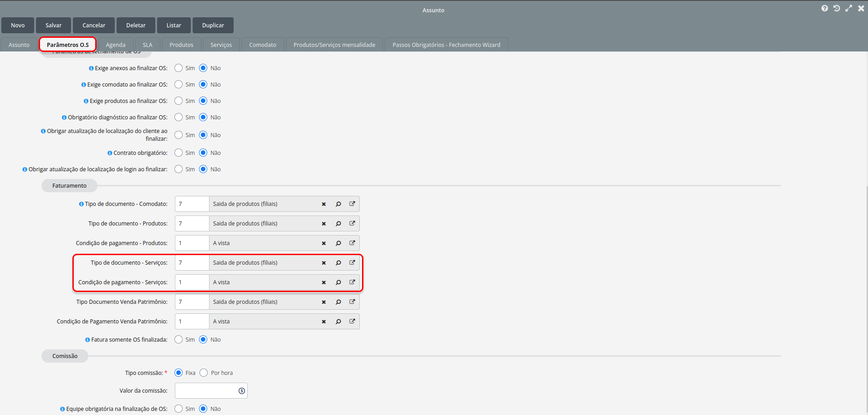Open Tipo de documento - Serviços record link
This screenshot has width=868, height=415.
(352, 262)
